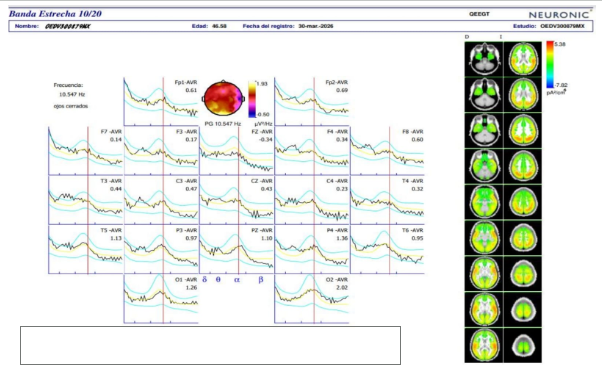Click the -7.02 minimum of the tomography scale
The image size is (602, 370).
coord(561,85)
